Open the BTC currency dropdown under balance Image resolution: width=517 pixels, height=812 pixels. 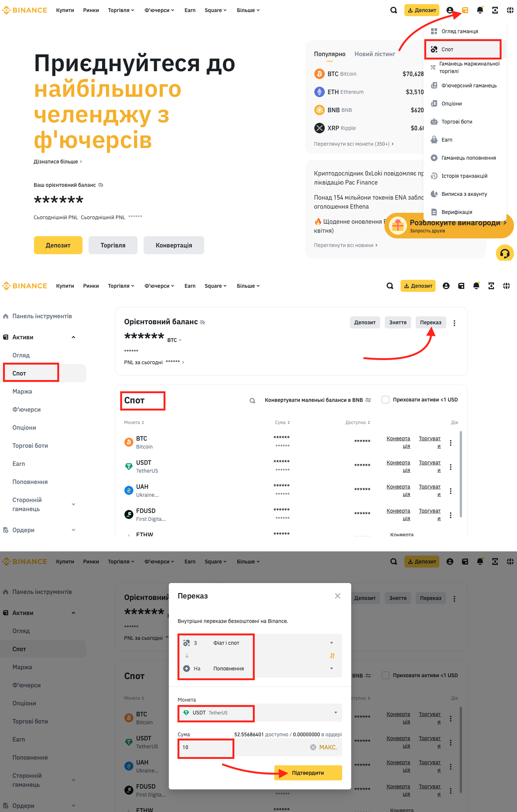coord(174,340)
